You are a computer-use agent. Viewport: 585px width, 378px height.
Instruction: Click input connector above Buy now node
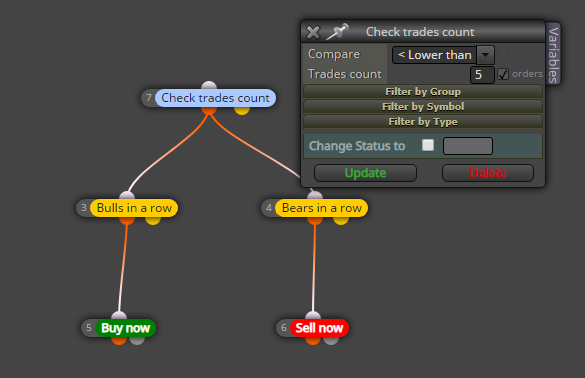[x=119, y=315]
